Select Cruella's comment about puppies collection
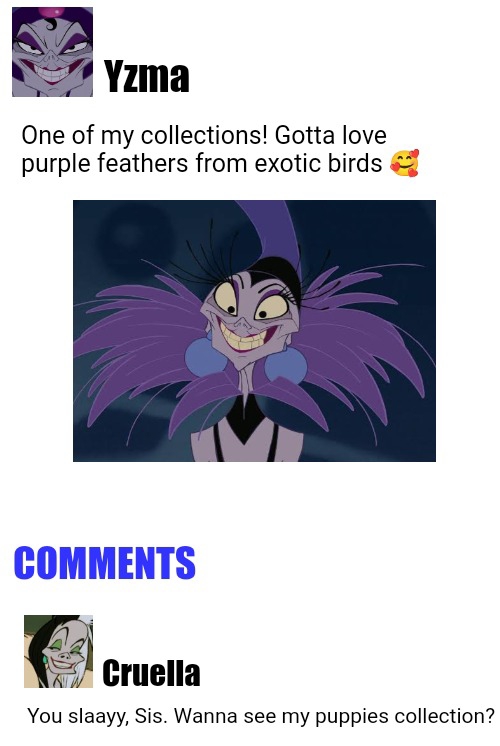The width and height of the screenshot is (500, 746). point(261,716)
